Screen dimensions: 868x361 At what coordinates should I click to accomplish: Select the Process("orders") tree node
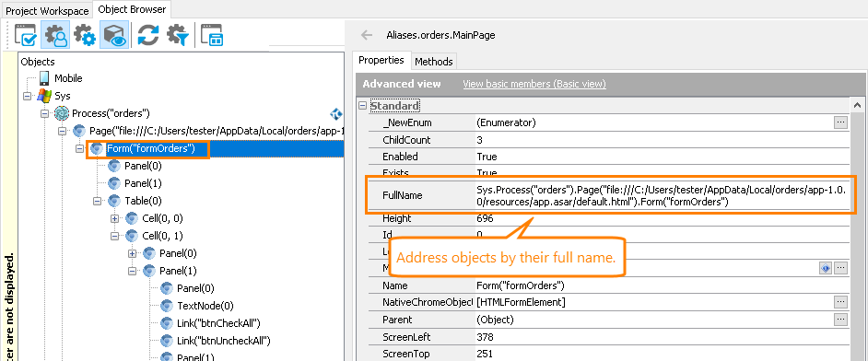[x=111, y=114]
